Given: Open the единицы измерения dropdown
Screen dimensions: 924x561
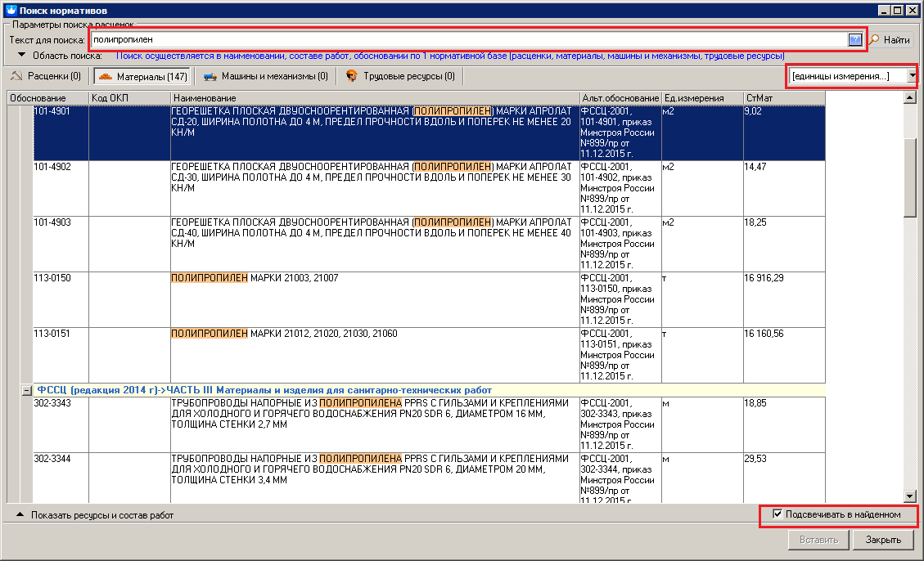Looking at the screenshot, I should click(x=912, y=76).
